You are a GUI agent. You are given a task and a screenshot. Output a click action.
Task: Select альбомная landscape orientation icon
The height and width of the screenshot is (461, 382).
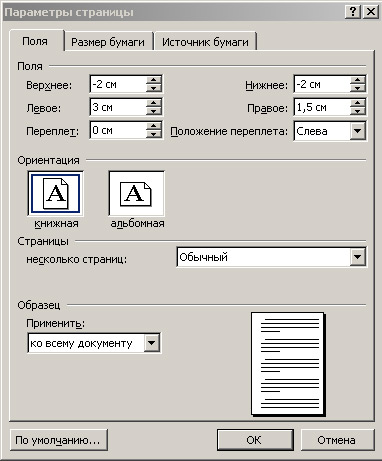pyautogui.click(x=136, y=193)
